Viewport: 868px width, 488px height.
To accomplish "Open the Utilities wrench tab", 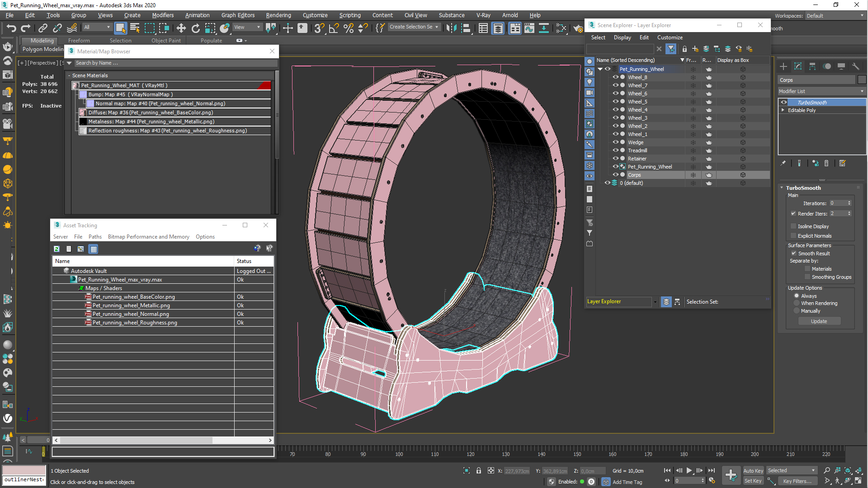I will click(x=856, y=66).
